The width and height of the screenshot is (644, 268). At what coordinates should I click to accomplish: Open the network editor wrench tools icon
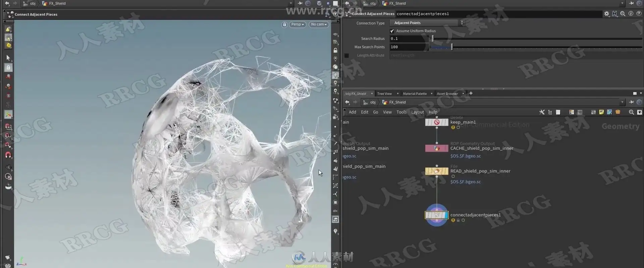click(542, 112)
